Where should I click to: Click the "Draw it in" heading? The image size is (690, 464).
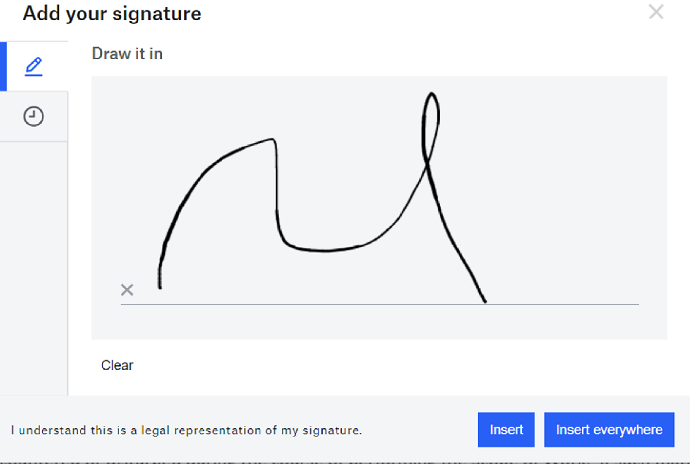[x=127, y=53]
